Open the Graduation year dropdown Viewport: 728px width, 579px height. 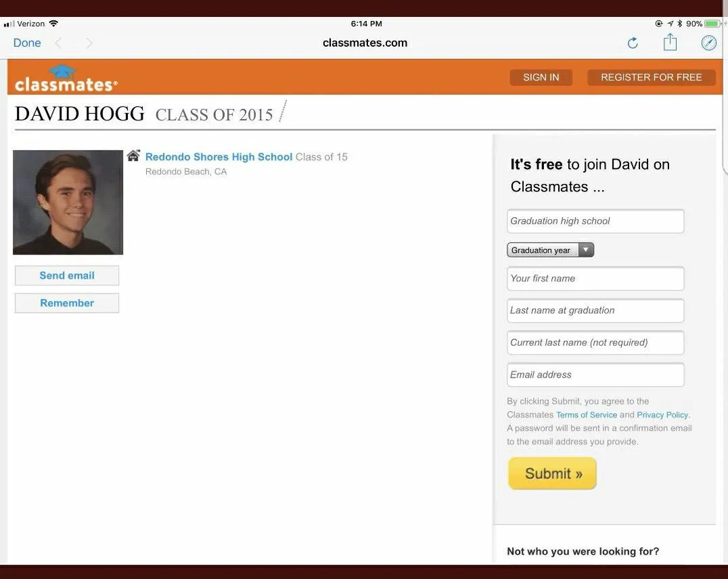point(550,250)
